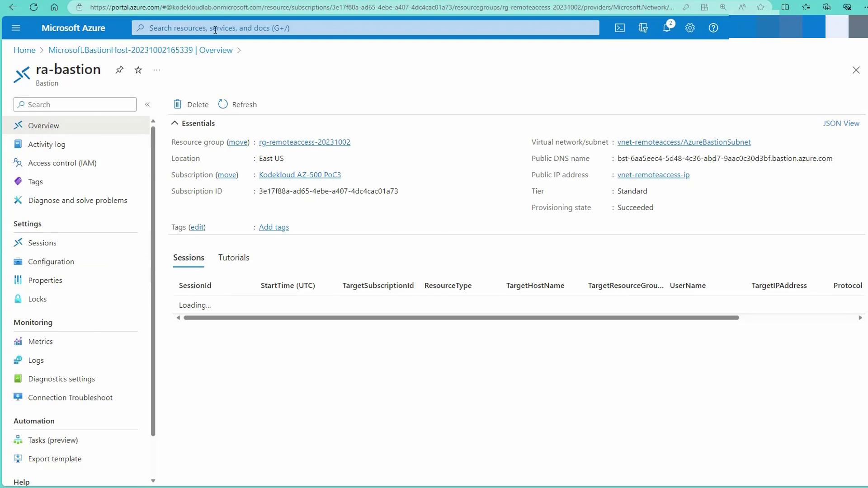The height and width of the screenshot is (488, 868).
Task: Click the sidebar vertical scrollbar
Action: (153, 281)
